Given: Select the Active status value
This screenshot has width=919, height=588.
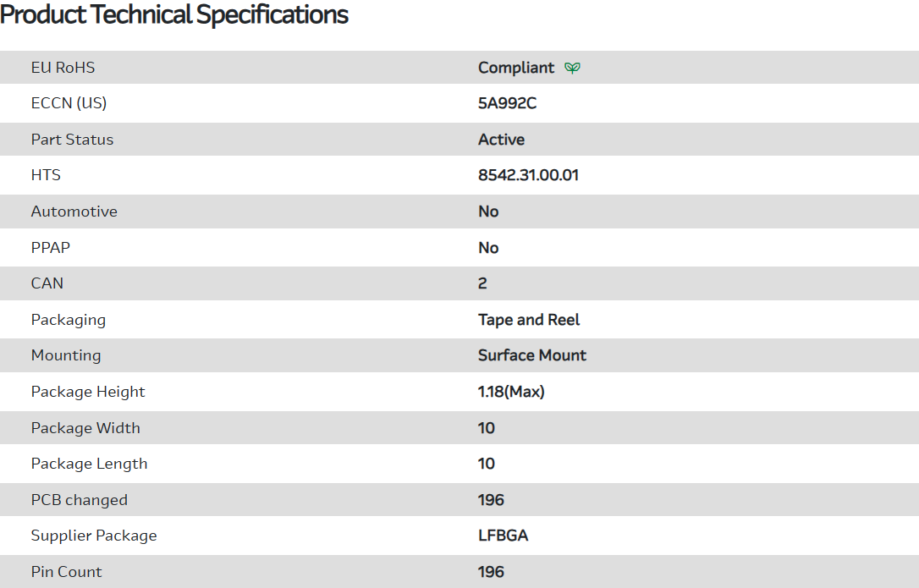Looking at the screenshot, I should pos(501,140).
